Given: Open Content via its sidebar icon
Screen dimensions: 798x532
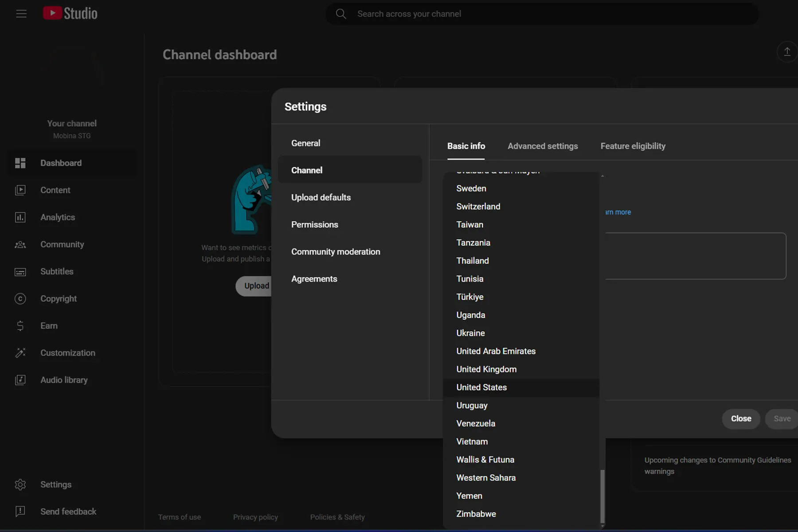Looking at the screenshot, I should [x=20, y=190].
